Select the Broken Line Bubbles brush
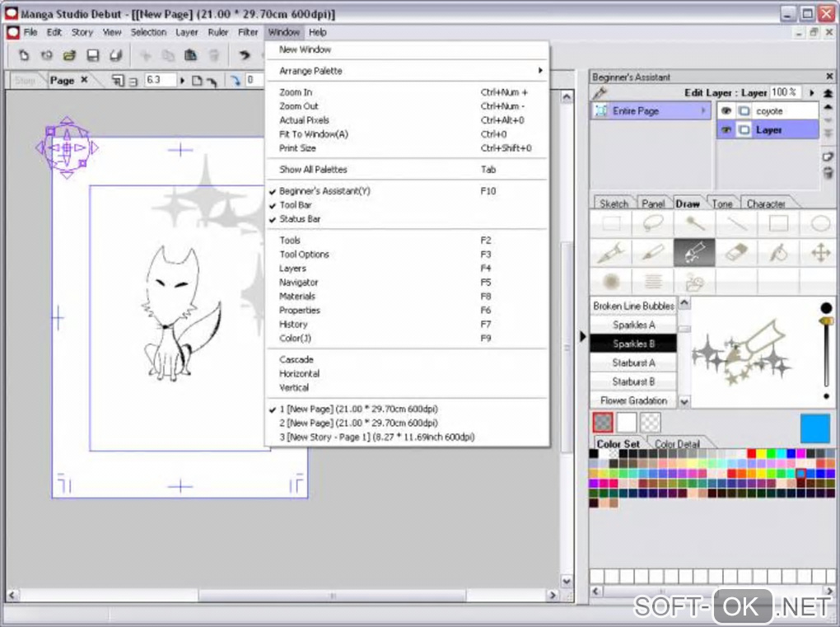Viewport: 840px width, 627px height. [633, 306]
